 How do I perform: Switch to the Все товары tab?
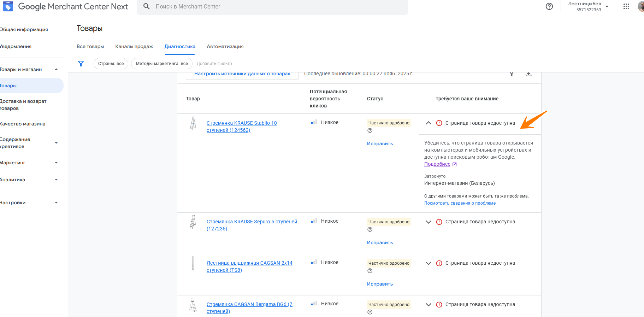tap(90, 46)
